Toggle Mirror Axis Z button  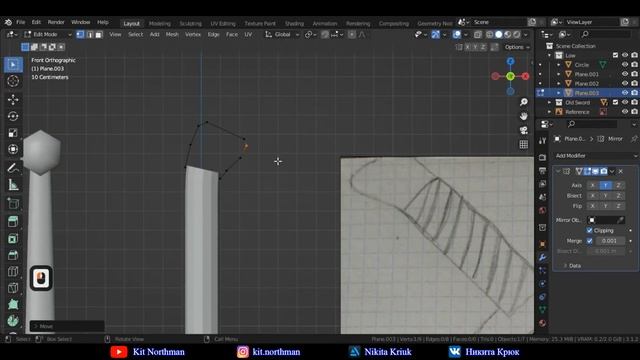point(618,185)
